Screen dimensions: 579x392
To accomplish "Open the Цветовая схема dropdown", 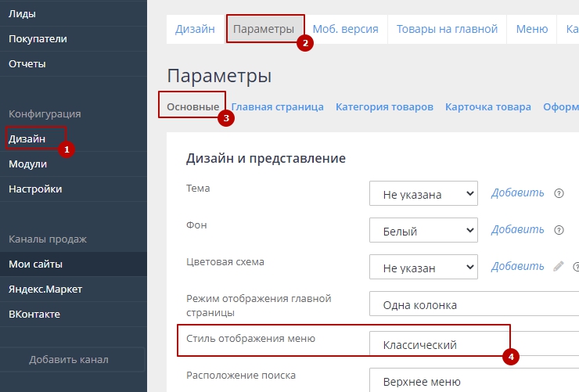I will (423, 267).
